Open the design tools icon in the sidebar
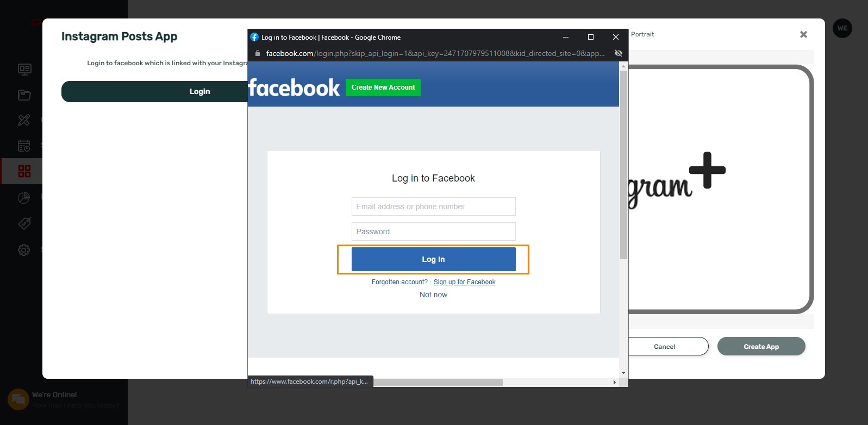Screen dimensions: 868x425 point(24,120)
